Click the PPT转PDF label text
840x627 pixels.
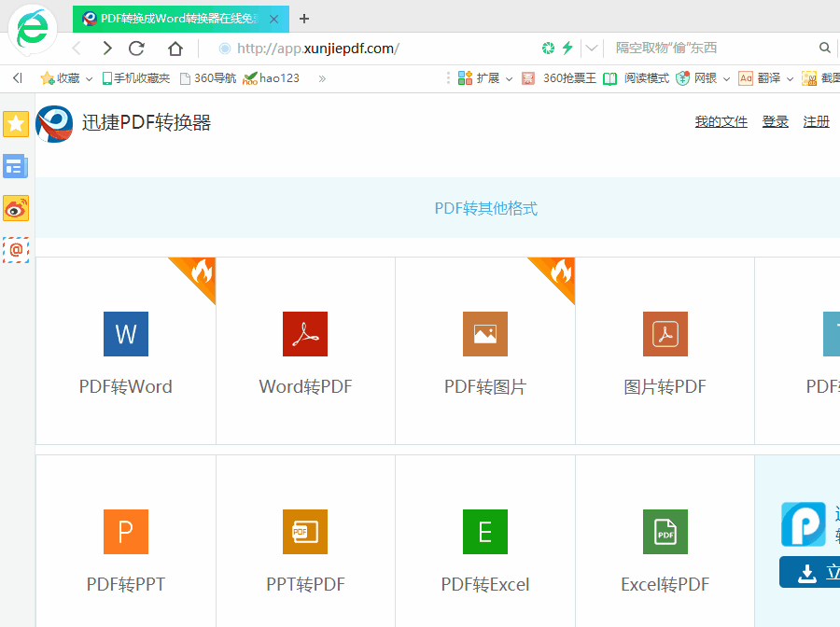tap(305, 584)
